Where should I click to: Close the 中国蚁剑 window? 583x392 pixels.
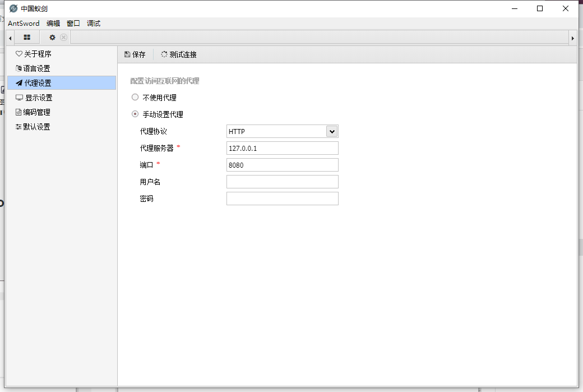point(566,8)
